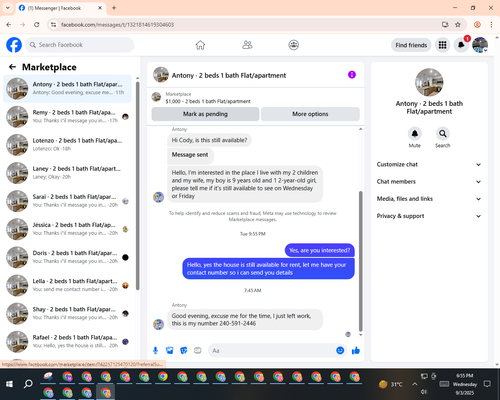Show hidden system tray icons
This screenshot has height=400, width=500.
pyautogui.click(x=414, y=384)
